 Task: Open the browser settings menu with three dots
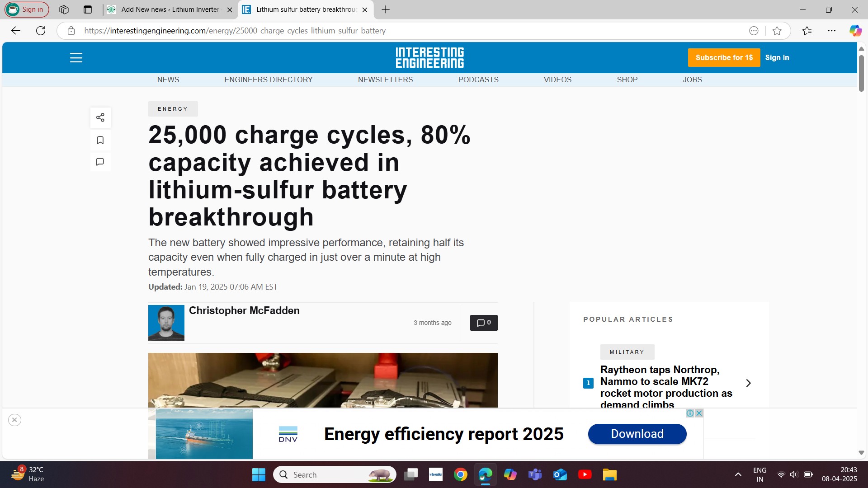[x=832, y=30]
